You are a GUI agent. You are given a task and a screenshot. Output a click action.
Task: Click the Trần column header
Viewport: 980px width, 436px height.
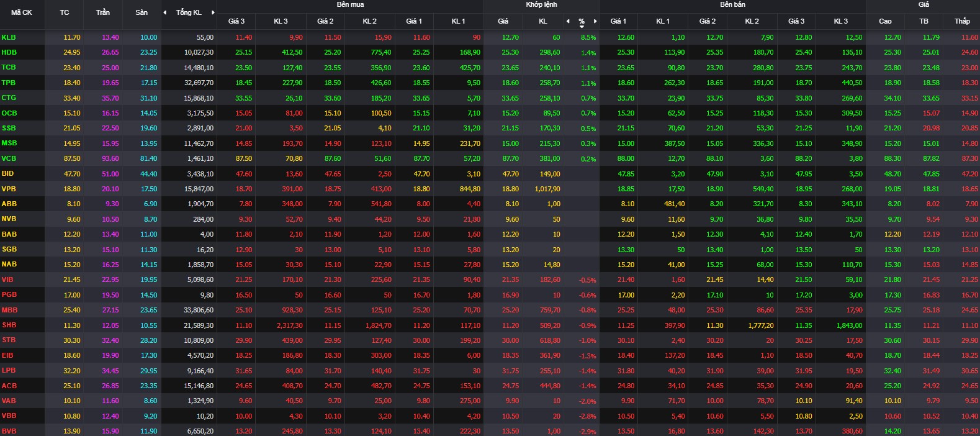point(103,12)
